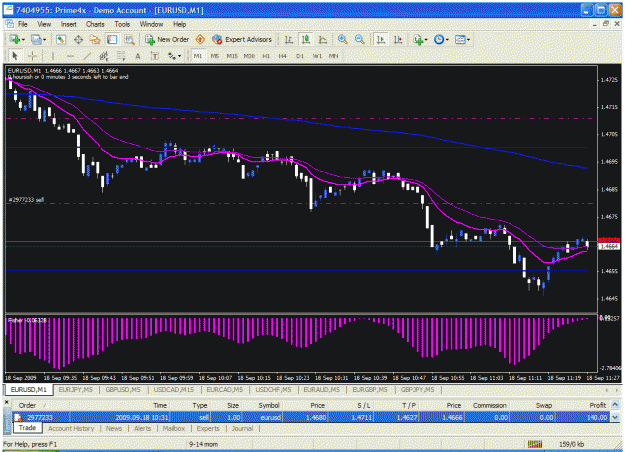Switch chart to Line chart style
The height and width of the screenshot is (452, 625).
click(x=323, y=39)
